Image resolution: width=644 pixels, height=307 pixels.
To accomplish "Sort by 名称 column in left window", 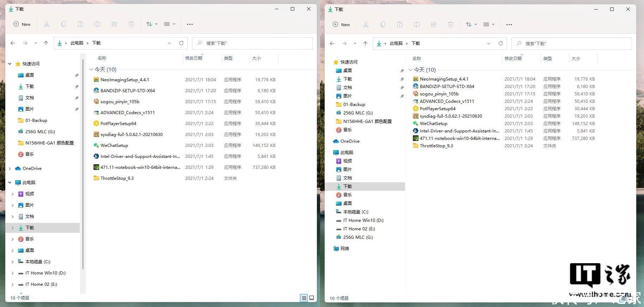I will tap(102, 58).
